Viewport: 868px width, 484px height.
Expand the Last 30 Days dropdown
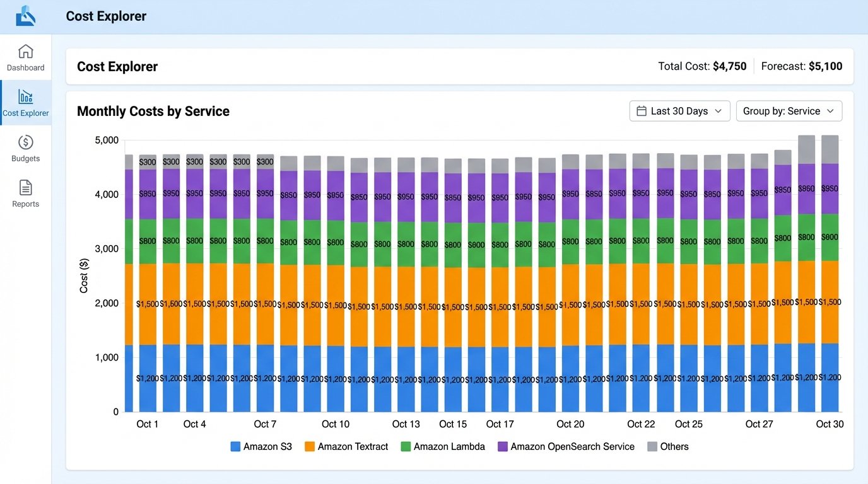pyautogui.click(x=679, y=111)
